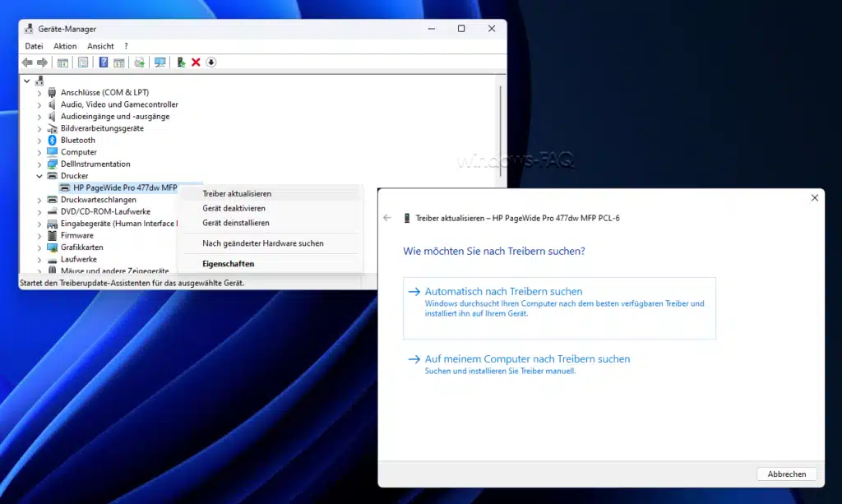Select the Computer row in the tree

[78, 152]
